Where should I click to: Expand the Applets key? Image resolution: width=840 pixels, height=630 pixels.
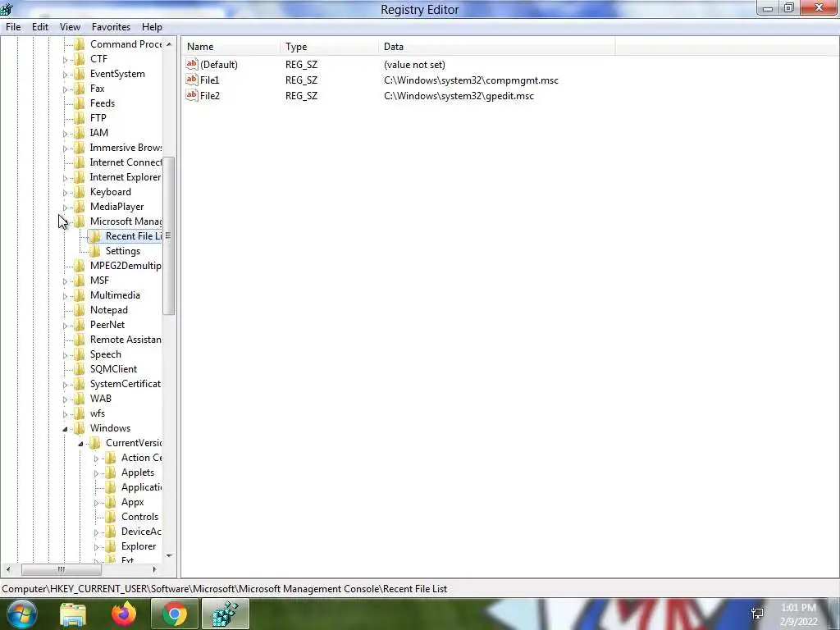(x=96, y=473)
